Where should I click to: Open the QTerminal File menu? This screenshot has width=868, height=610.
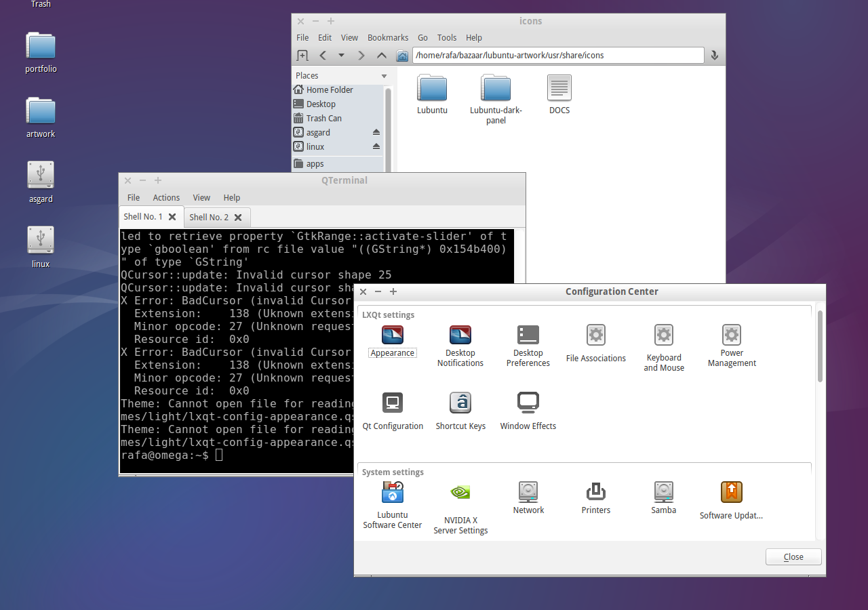(x=134, y=197)
